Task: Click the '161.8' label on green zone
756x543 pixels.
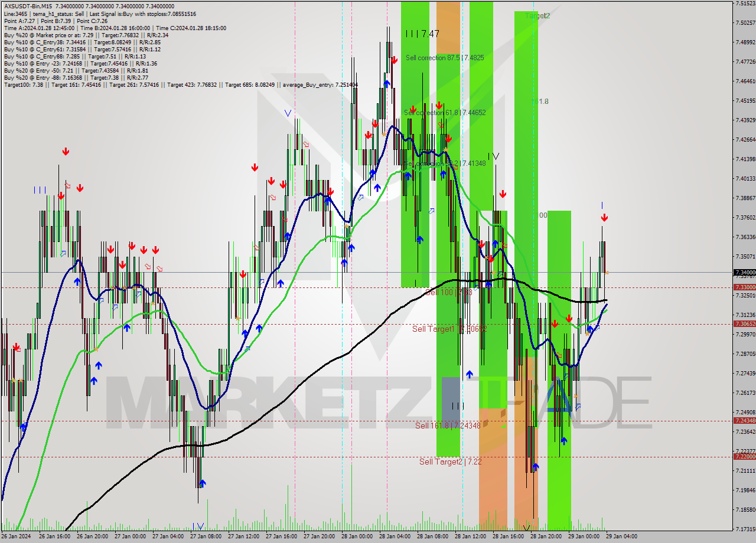Action: pyautogui.click(x=540, y=102)
